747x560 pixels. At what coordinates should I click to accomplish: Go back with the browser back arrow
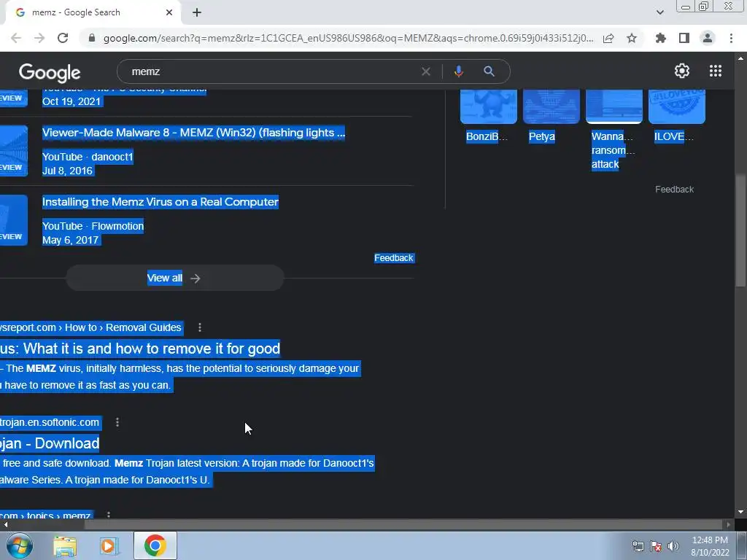[16, 38]
